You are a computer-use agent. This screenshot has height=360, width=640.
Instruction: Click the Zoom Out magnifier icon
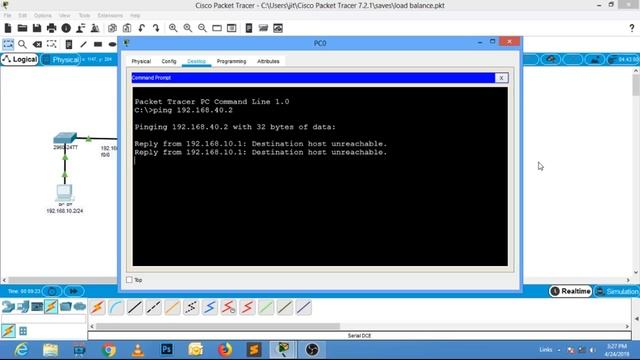[x=202, y=28]
